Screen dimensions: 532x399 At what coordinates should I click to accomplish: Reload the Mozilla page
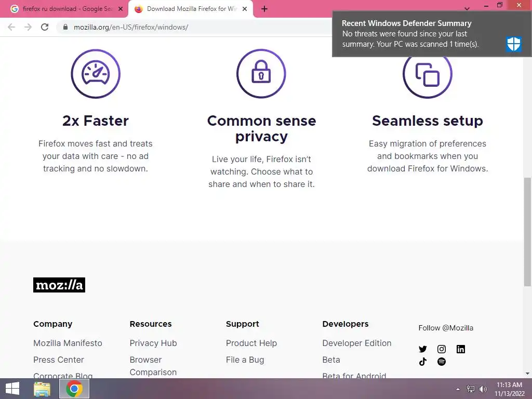[x=45, y=27]
